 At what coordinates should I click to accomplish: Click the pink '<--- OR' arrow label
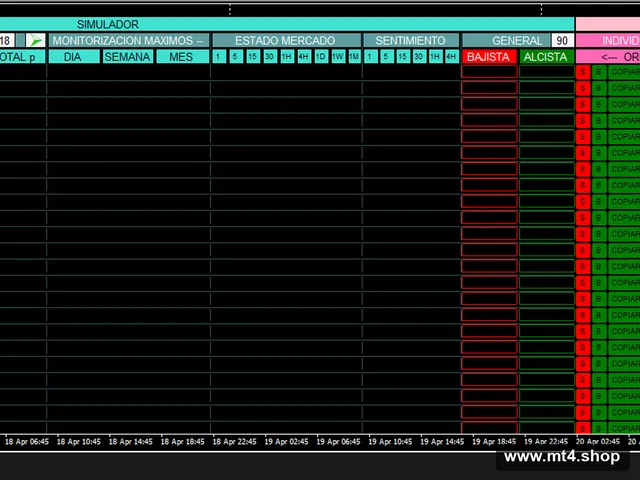(x=608, y=57)
